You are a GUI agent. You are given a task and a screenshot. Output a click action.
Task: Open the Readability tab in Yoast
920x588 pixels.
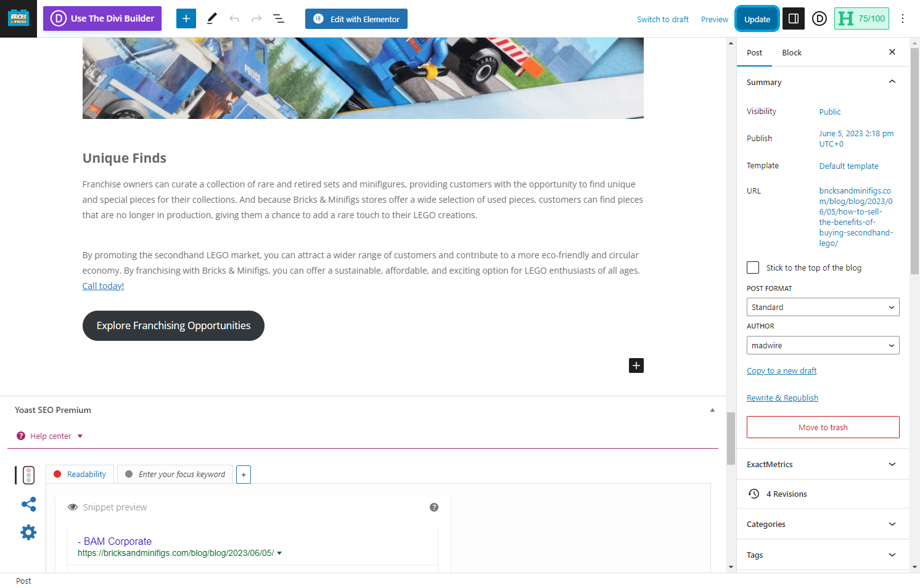click(x=80, y=474)
